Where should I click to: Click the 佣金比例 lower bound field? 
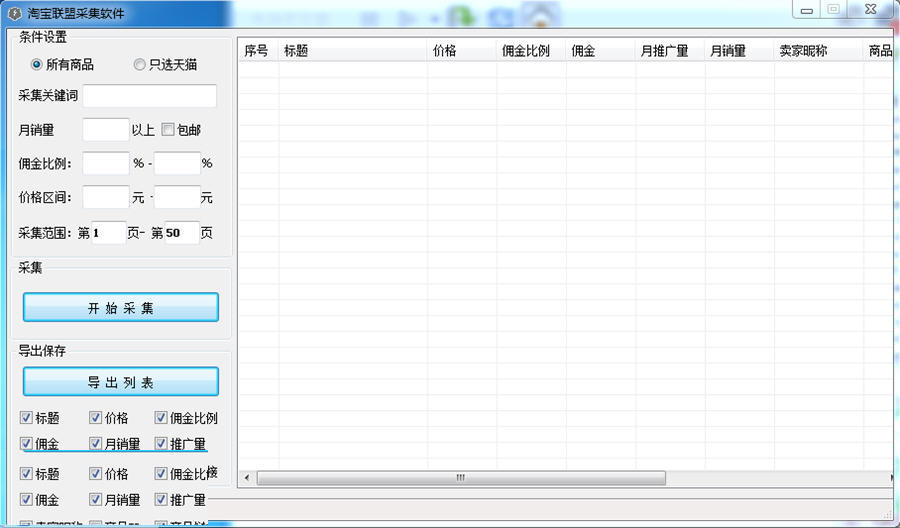tap(106, 164)
